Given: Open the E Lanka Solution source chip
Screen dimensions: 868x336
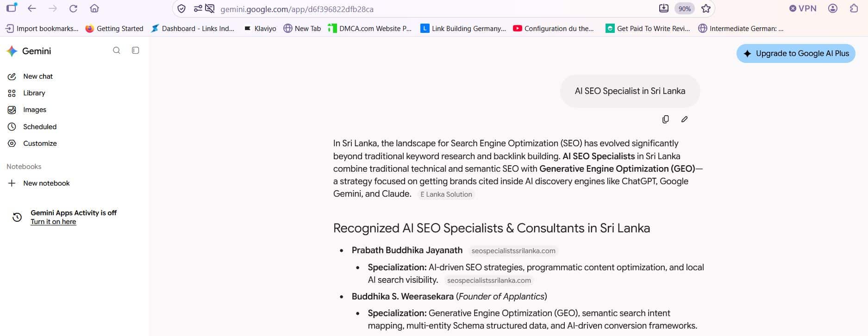Looking at the screenshot, I should 446,194.
